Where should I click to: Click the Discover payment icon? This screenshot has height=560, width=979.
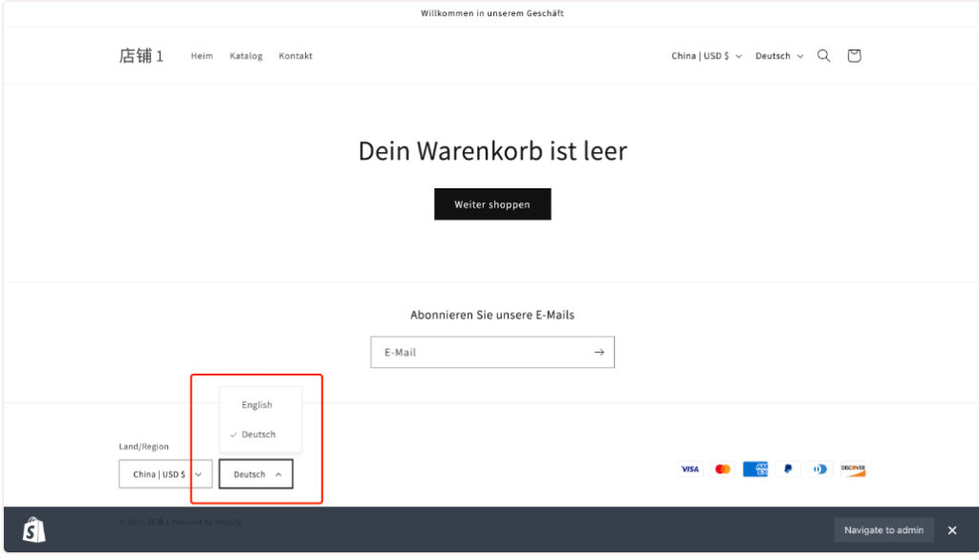853,469
